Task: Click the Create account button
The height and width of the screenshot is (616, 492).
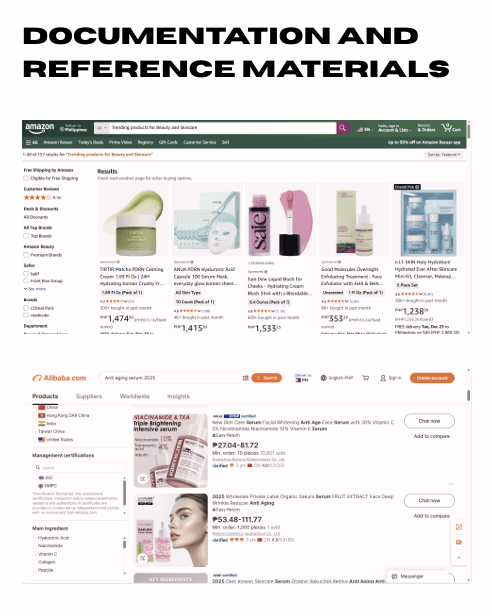Action: click(432, 378)
